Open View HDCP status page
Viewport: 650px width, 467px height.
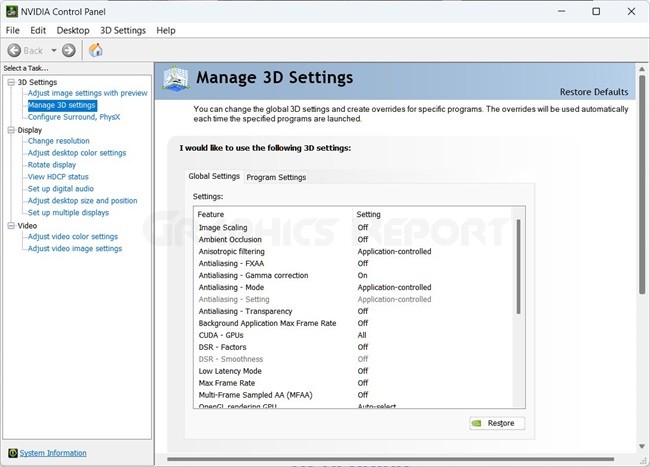click(x=58, y=177)
